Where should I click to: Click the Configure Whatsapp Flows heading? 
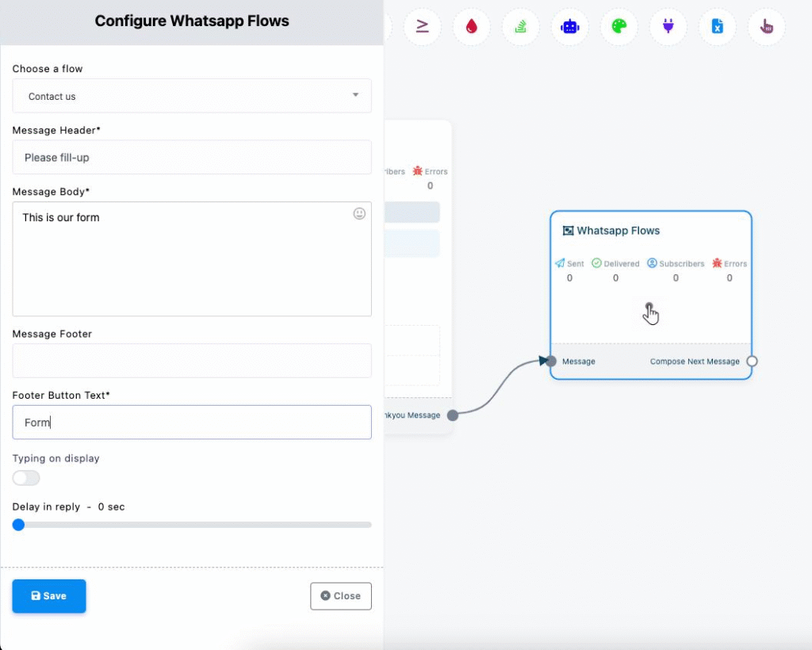coord(192,21)
